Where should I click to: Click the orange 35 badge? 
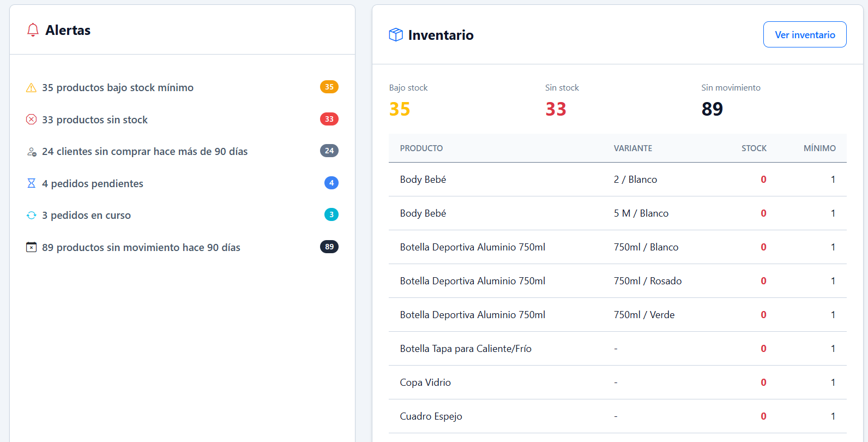(x=329, y=87)
